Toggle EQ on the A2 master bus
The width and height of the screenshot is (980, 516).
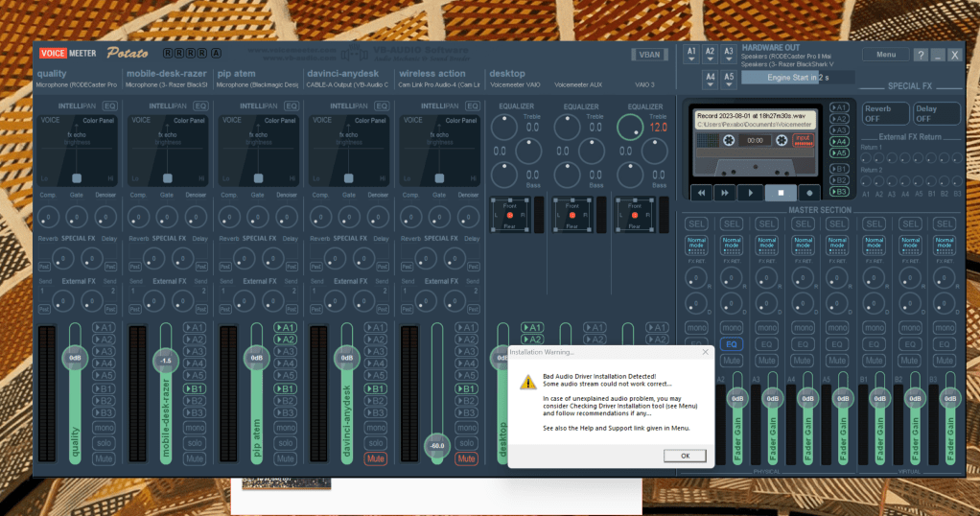(x=732, y=344)
